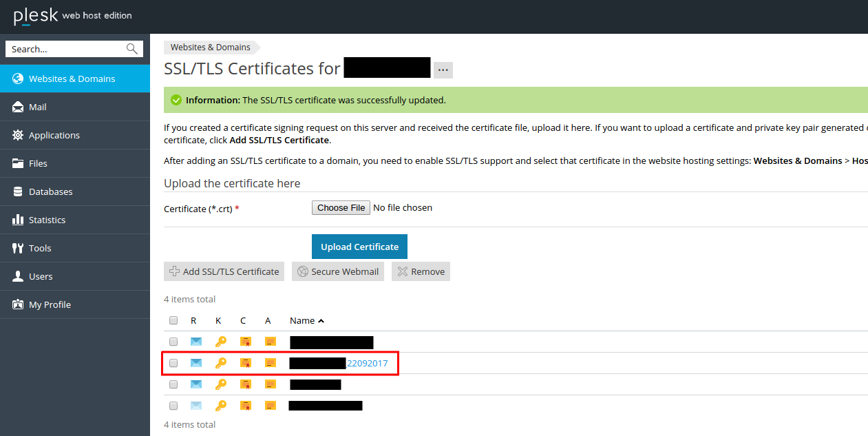Click the CSR envelope icon in first row
This screenshot has height=436, width=868.
196,342
